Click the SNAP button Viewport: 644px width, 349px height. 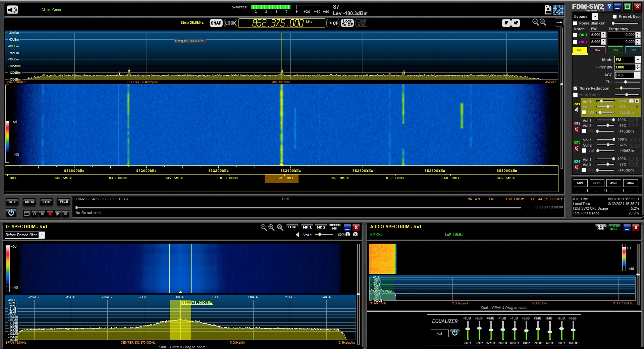216,23
